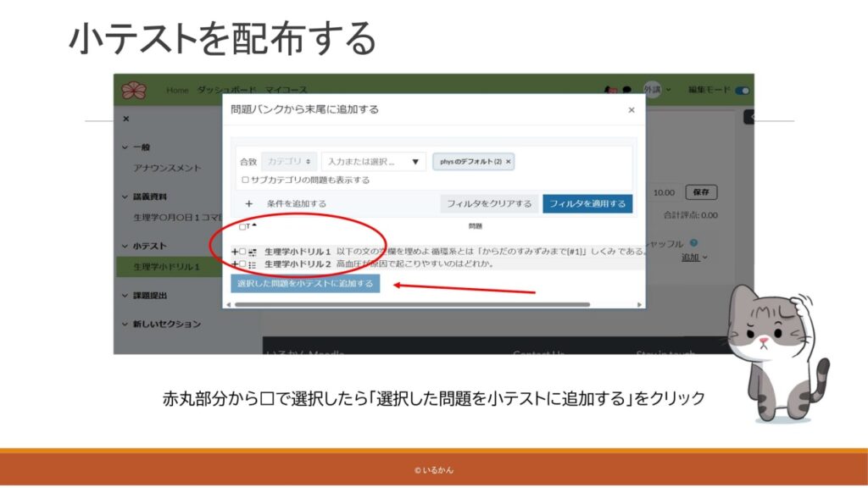This screenshot has height=488, width=868.
Task: Click plus icon beside 生理学小ドリル１
Action: [x=235, y=252]
